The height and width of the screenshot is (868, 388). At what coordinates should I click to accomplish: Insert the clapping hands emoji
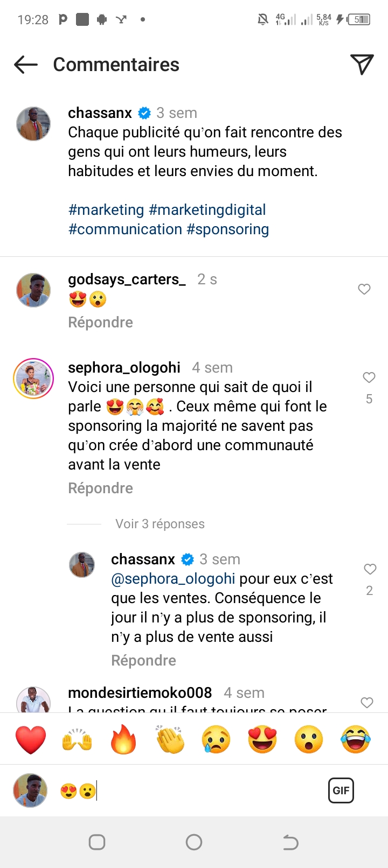(x=170, y=739)
